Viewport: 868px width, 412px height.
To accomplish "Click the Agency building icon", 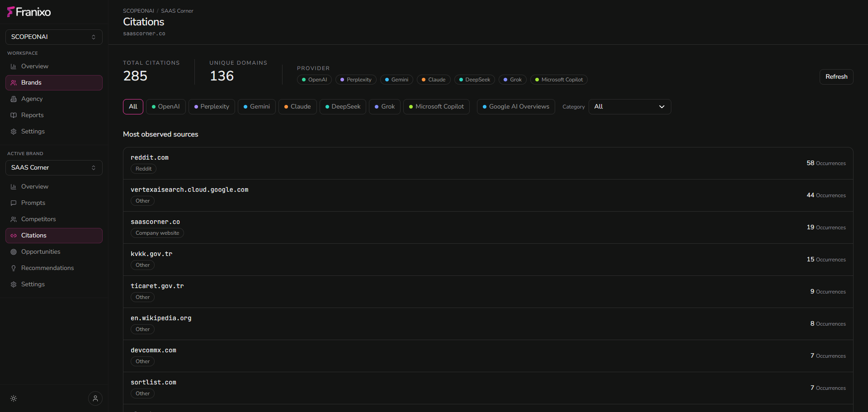I will [x=14, y=99].
